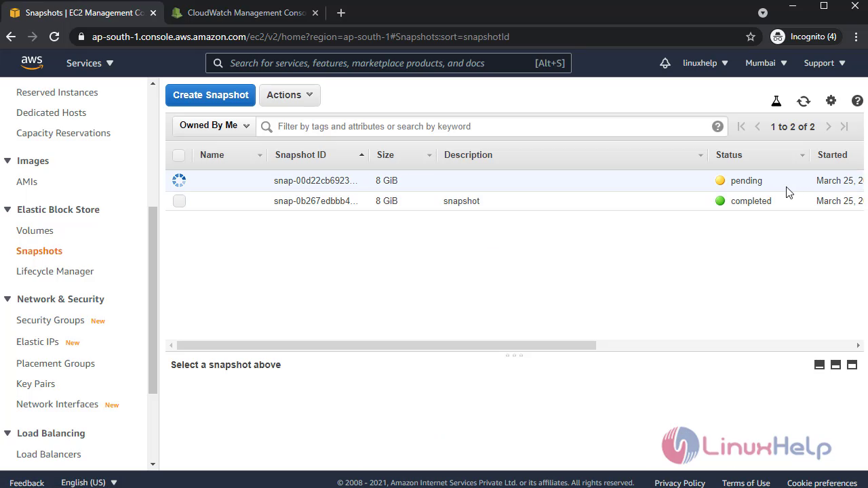Refresh the snapshots list

(804, 101)
